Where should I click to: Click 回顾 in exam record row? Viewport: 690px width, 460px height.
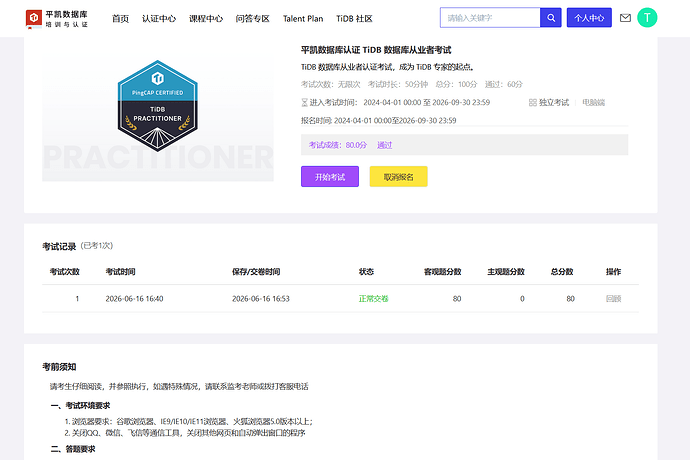coord(613,298)
